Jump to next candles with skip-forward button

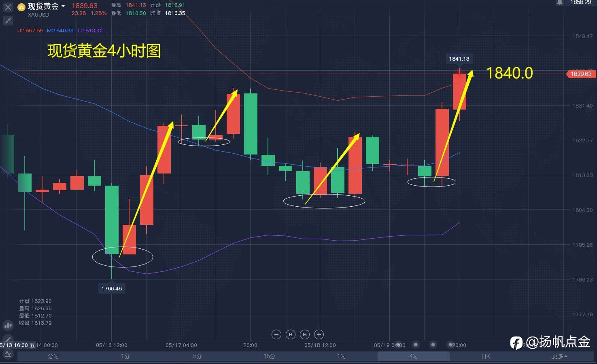pyautogui.click(x=305, y=334)
